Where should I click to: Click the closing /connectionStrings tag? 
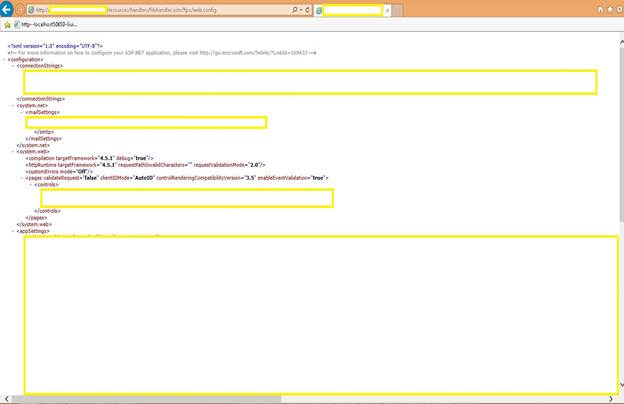[41, 99]
